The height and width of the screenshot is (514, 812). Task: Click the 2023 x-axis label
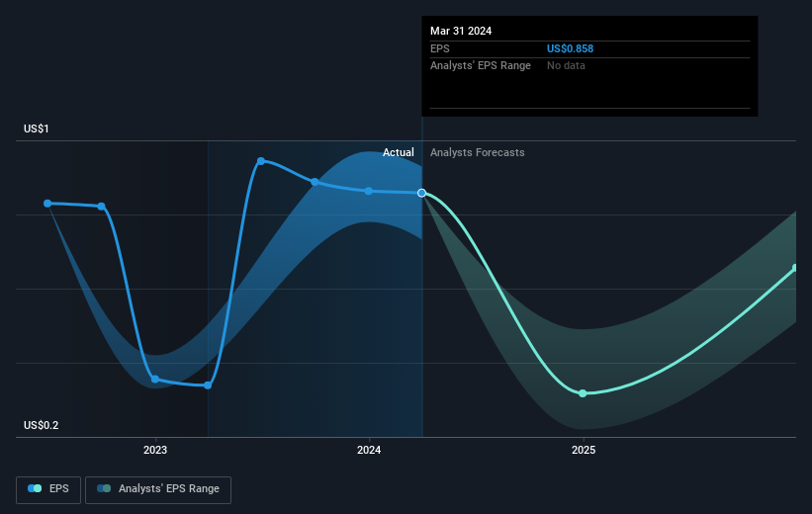pyautogui.click(x=155, y=450)
